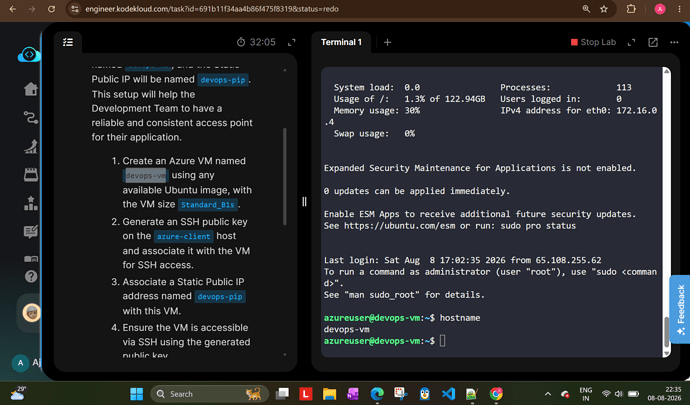This screenshot has width=690, height=405.
Task: Click the Stop Lab button
Action: coord(593,42)
